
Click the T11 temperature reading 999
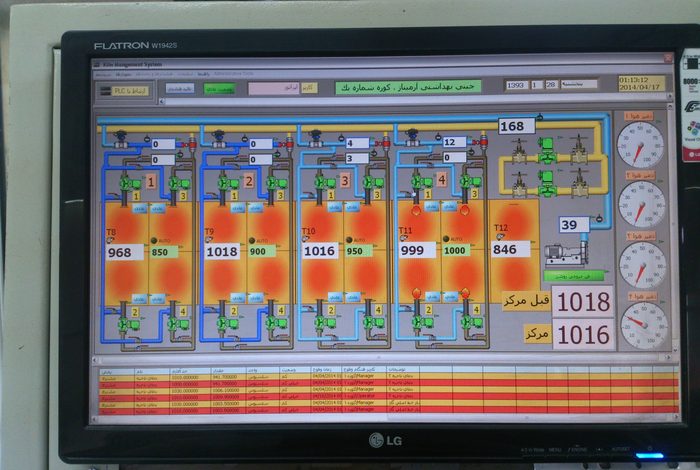(x=417, y=250)
